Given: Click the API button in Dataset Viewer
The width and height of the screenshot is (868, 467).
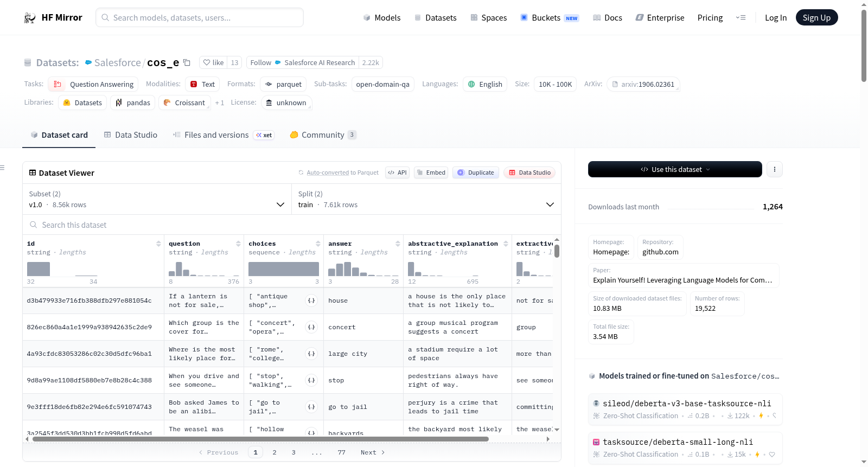Looking at the screenshot, I should [x=397, y=172].
